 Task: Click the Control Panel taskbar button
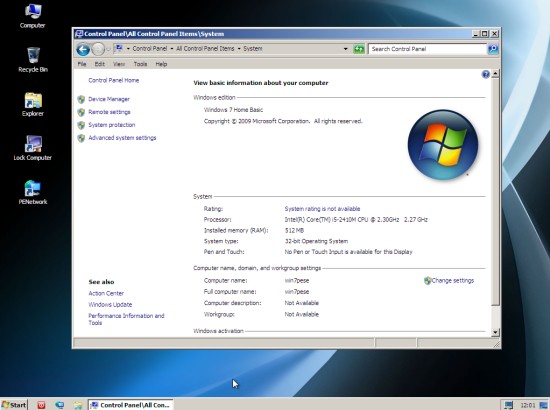point(130,405)
